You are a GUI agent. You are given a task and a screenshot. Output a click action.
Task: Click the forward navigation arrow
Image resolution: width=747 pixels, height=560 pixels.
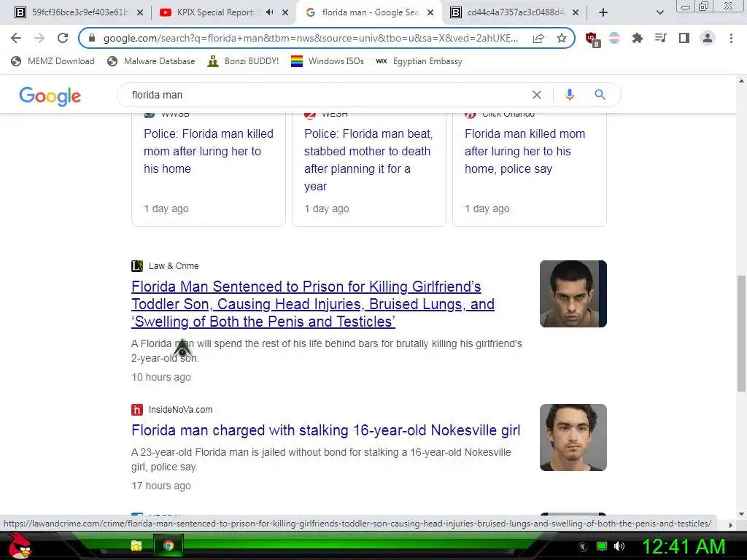click(39, 38)
